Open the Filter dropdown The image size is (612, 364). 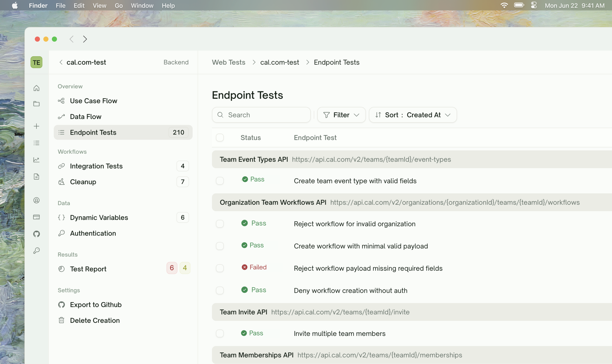pyautogui.click(x=341, y=115)
